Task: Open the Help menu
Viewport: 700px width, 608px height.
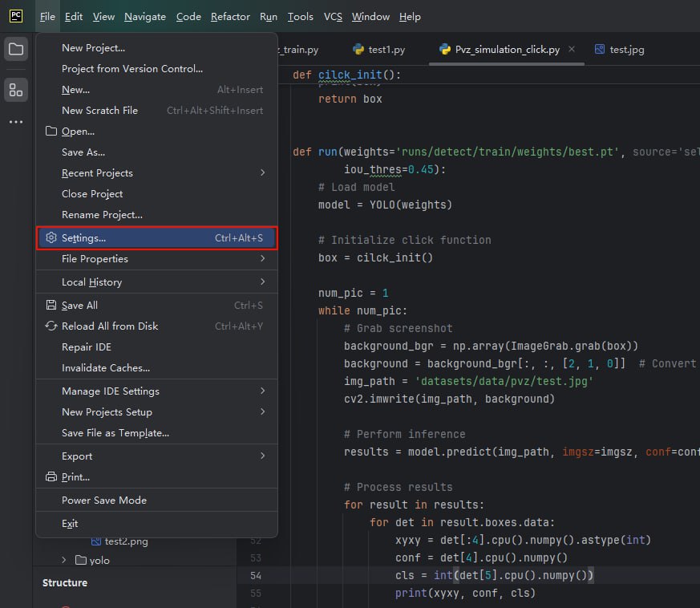Action: pyautogui.click(x=410, y=17)
